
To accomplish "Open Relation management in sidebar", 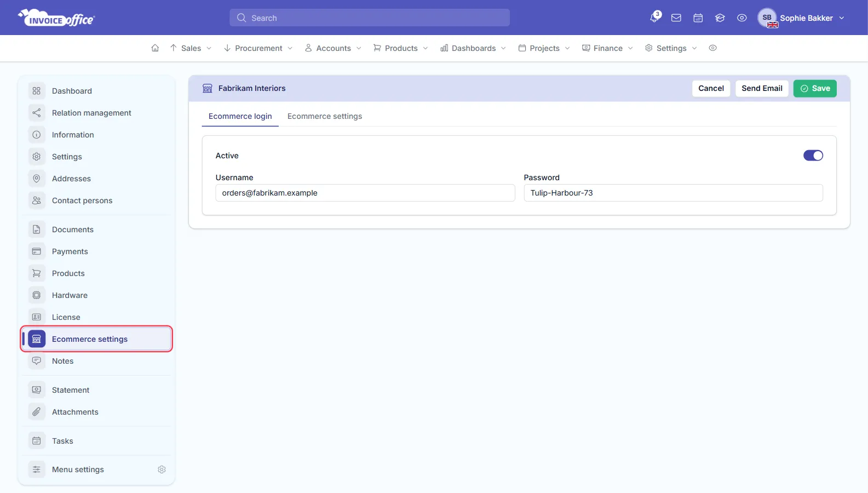I will point(96,113).
